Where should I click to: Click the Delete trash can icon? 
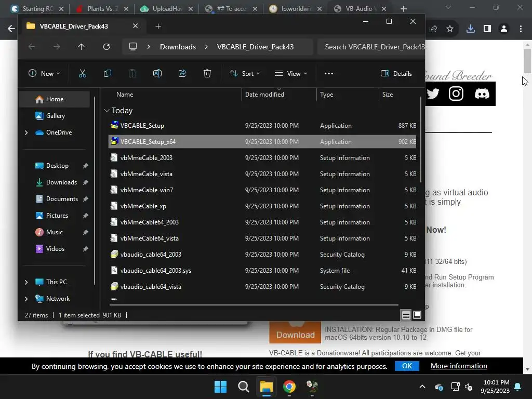coord(207,73)
